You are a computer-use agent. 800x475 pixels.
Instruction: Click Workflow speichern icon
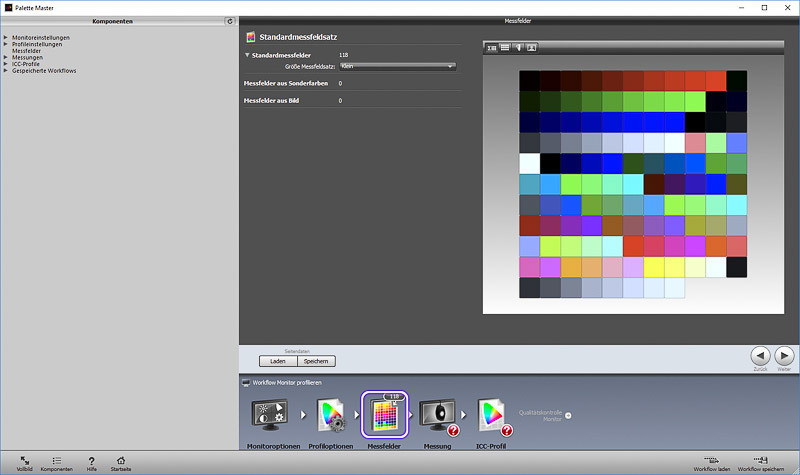coord(760,459)
